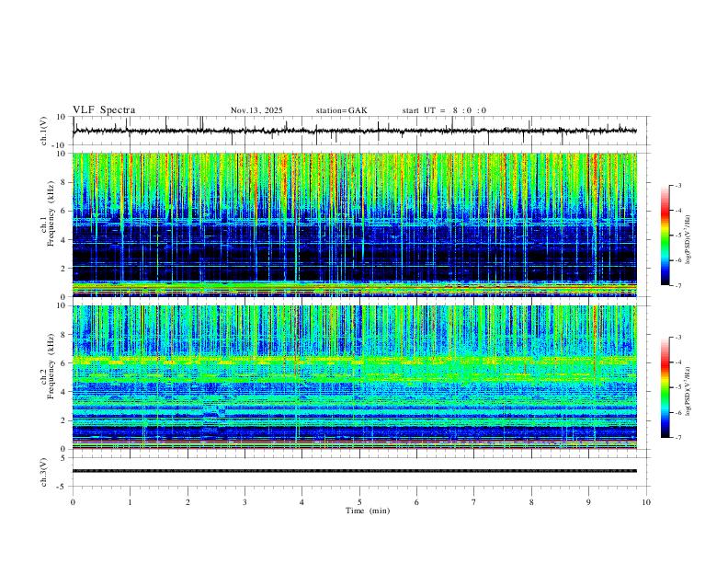Viewport: 728px width, 563px height.
Task: Click the time axis tick label "7"
Action: tap(474, 502)
